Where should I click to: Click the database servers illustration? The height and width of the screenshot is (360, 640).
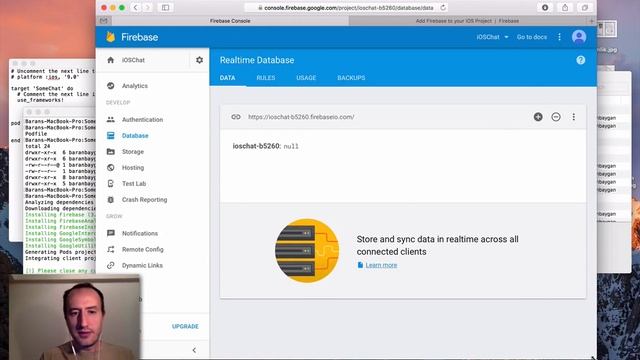(307, 250)
